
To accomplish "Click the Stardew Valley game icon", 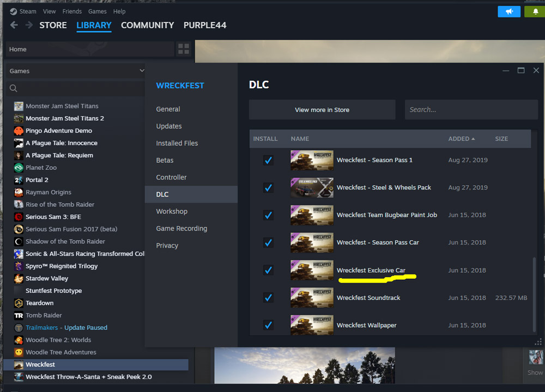I will coord(19,278).
